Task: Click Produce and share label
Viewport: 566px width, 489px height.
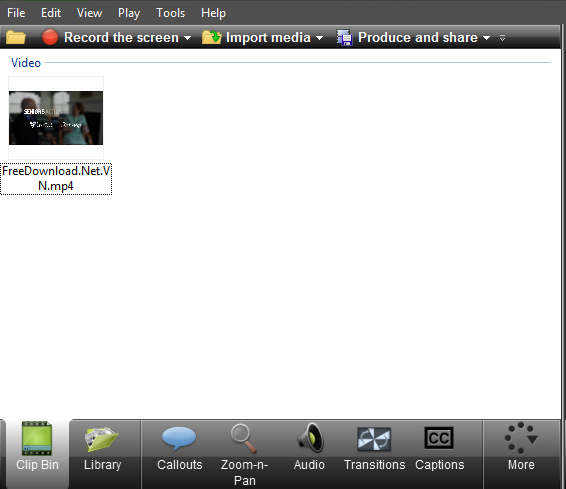Action: 418,38
